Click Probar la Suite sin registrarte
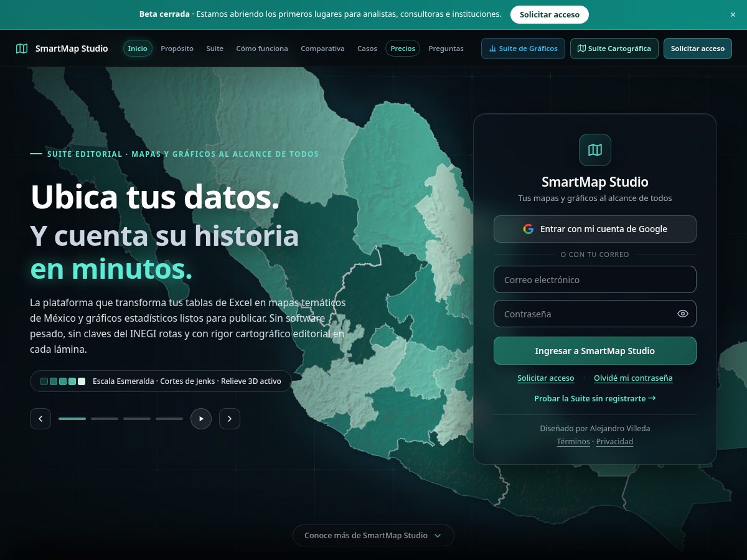The image size is (747, 560). [x=595, y=398]
